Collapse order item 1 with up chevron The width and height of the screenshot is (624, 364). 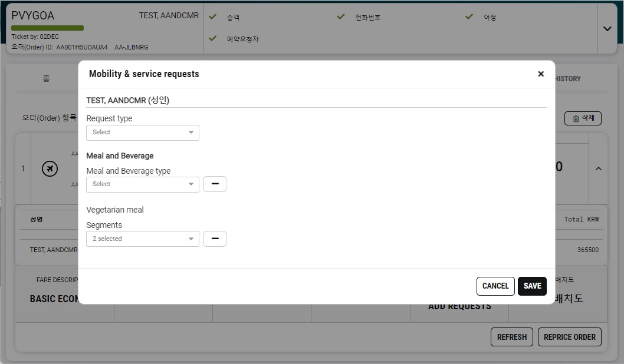point(598,168)
